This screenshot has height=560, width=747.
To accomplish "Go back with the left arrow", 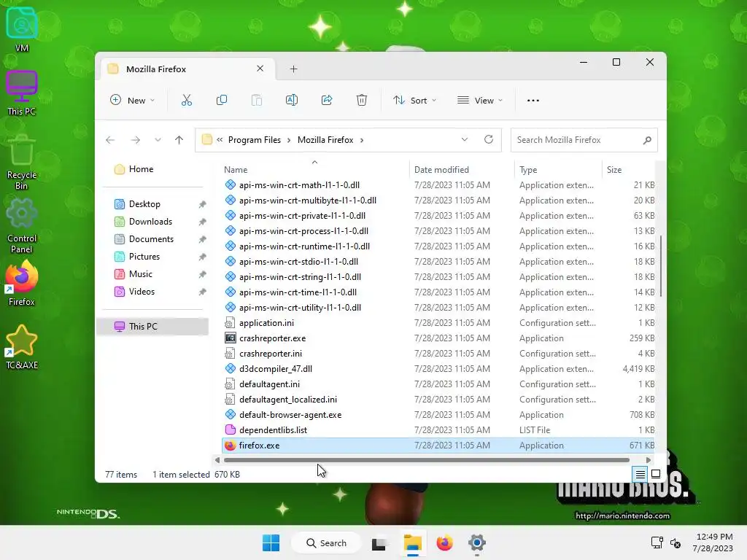I will pos(110,140).
